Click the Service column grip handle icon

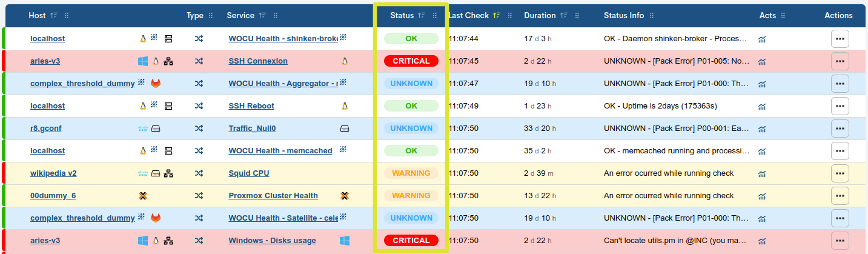(x=276, y=16)
